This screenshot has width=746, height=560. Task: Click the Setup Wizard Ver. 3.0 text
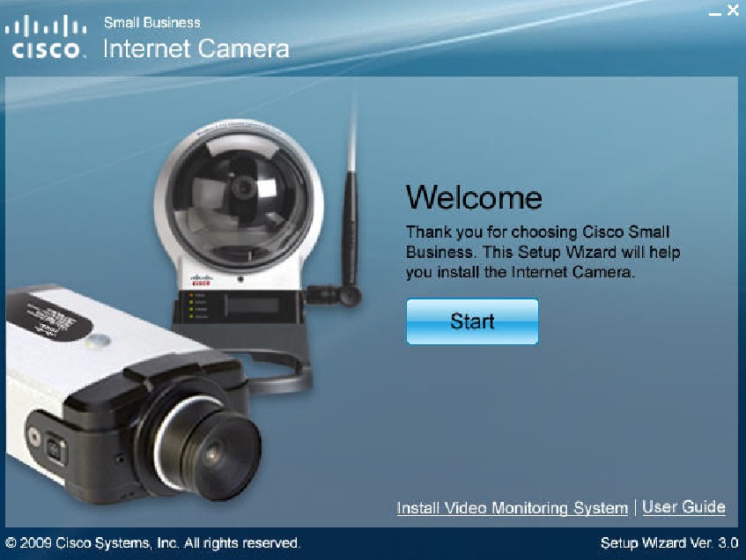click(x=668, y=543)
